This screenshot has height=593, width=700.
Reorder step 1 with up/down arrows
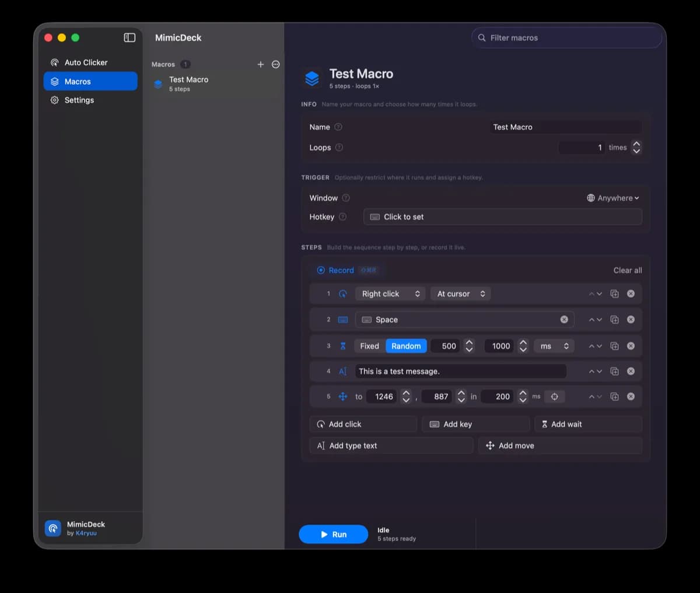595,294
